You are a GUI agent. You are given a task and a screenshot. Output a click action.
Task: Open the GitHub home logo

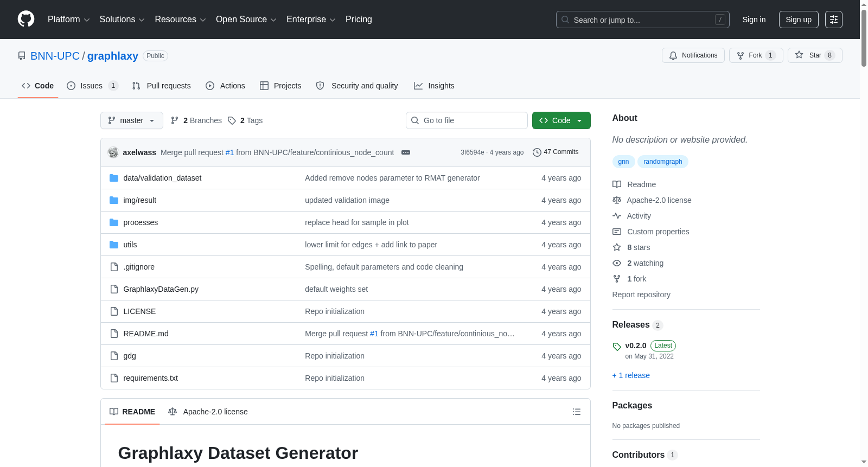coord(26,19)
